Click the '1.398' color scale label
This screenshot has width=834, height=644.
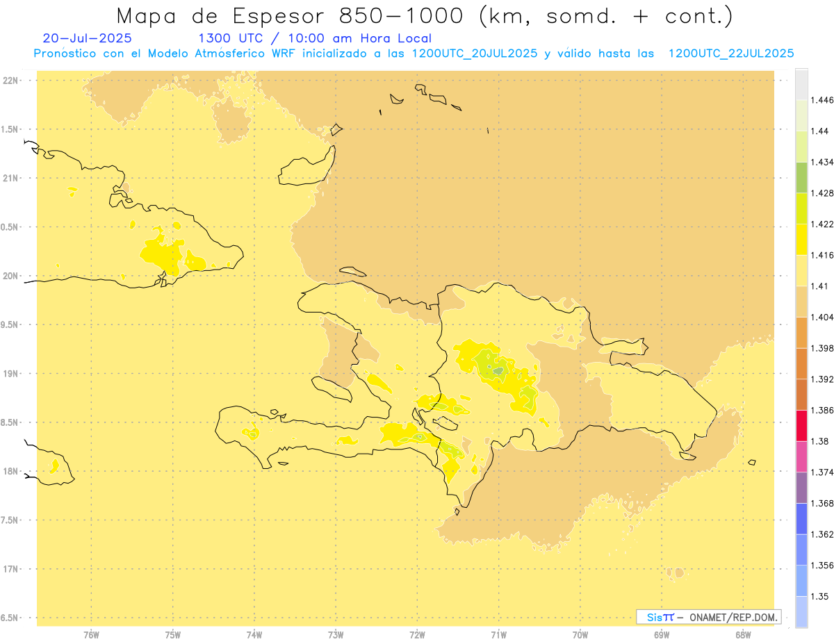pos(823,348)
